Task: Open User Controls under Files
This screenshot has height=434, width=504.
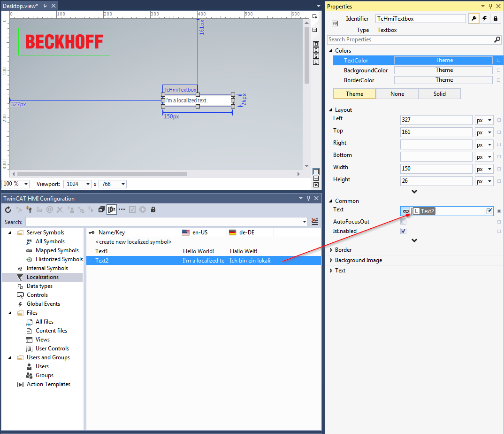Action: pyautogui.click(x=52, y=349)
